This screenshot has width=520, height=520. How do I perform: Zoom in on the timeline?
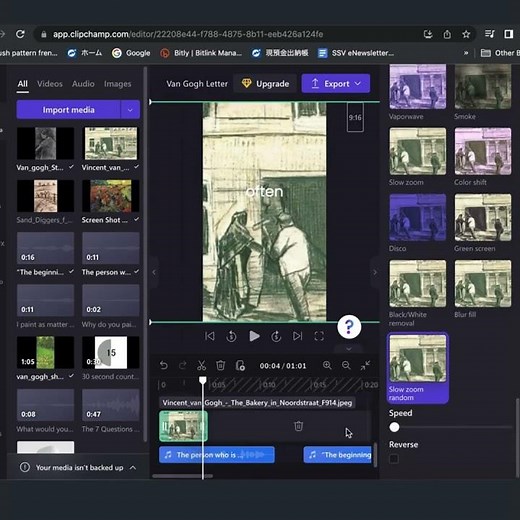pyautogui.click(x=327, y=365)
